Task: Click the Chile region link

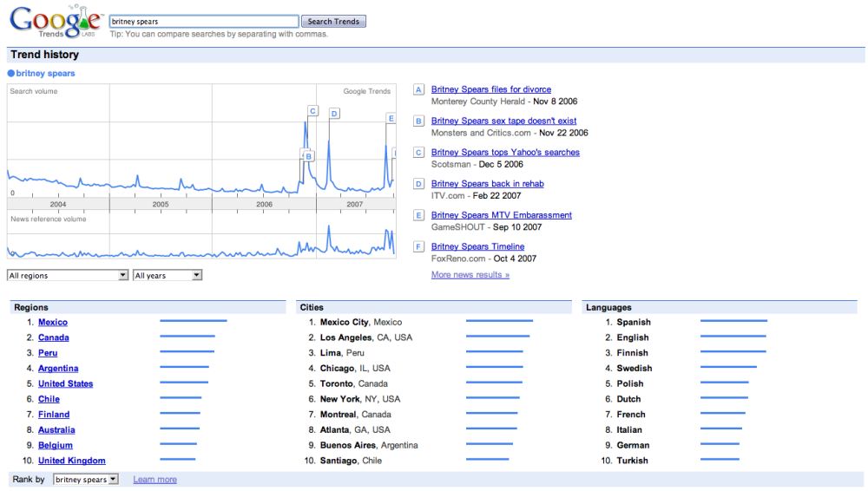Action: (49, 399)
